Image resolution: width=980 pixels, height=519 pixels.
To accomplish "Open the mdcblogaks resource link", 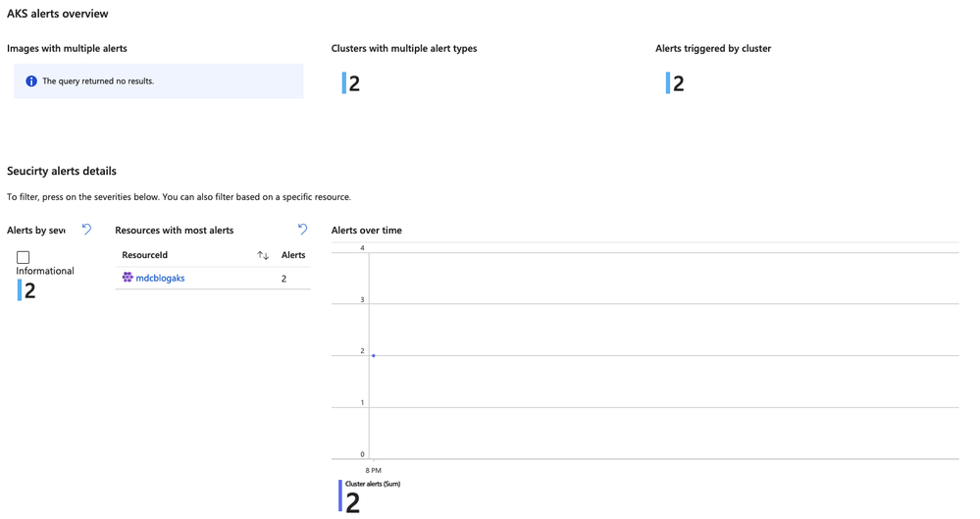I will pos(160,279).
